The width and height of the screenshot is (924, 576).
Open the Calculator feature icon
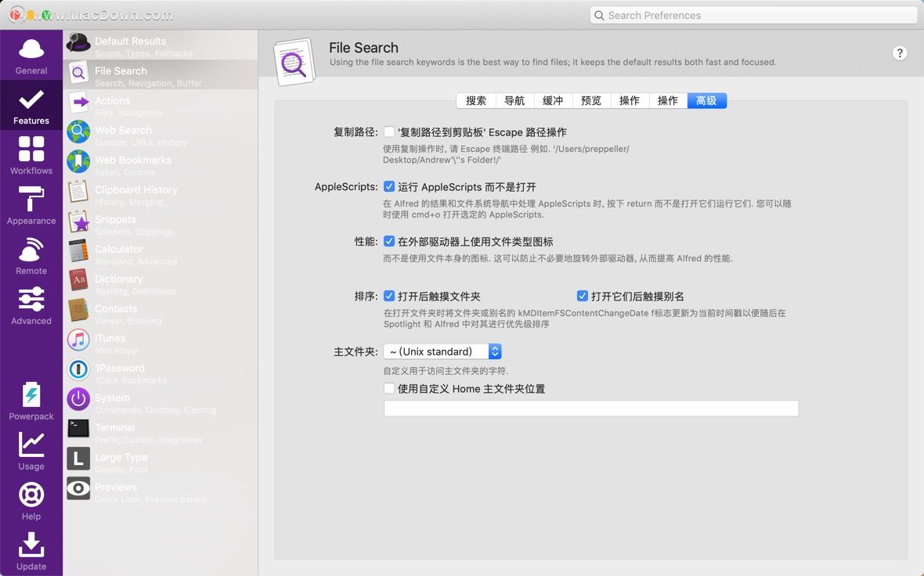(x=78, y=251)
